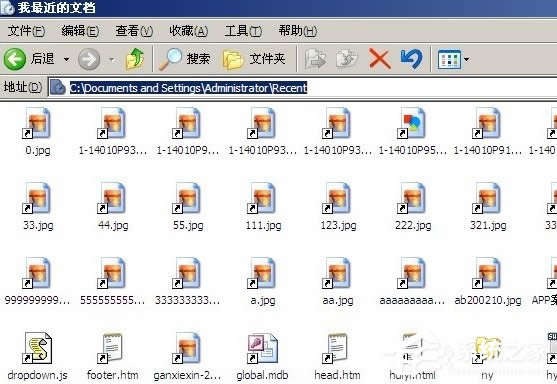This screenshot has width=557, height=384.
Task: Select the 222.jpg shortcut
Action: tap(413, 207)
